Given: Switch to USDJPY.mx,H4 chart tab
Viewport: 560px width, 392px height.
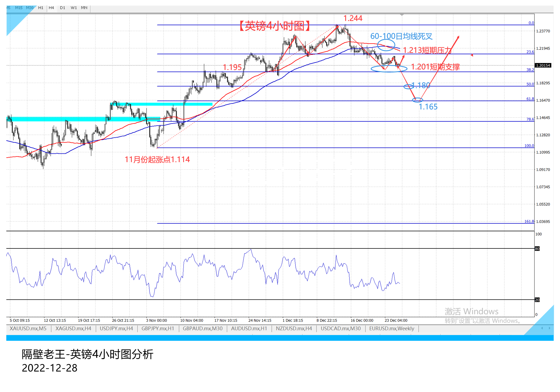Looking at the screenshot, I should click(x=116, y=328).
